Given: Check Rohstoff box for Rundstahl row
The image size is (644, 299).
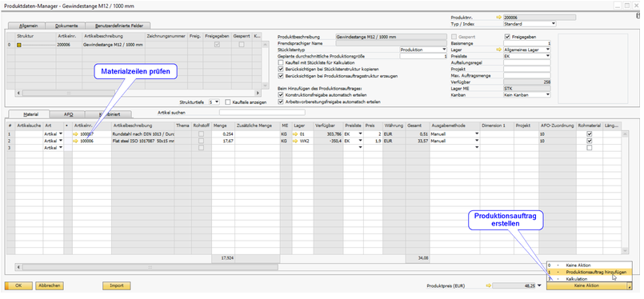Looking at the screenshot, I should point(201,134).
